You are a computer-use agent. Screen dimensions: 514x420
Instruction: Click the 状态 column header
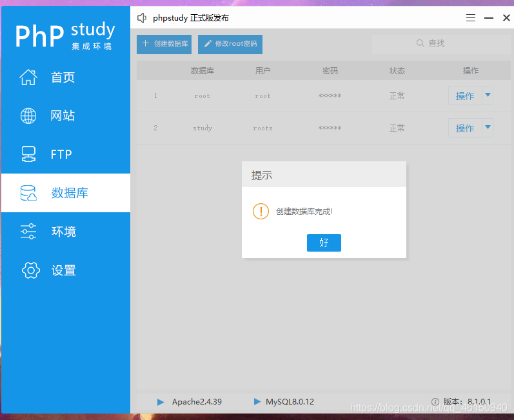(397, 70)
